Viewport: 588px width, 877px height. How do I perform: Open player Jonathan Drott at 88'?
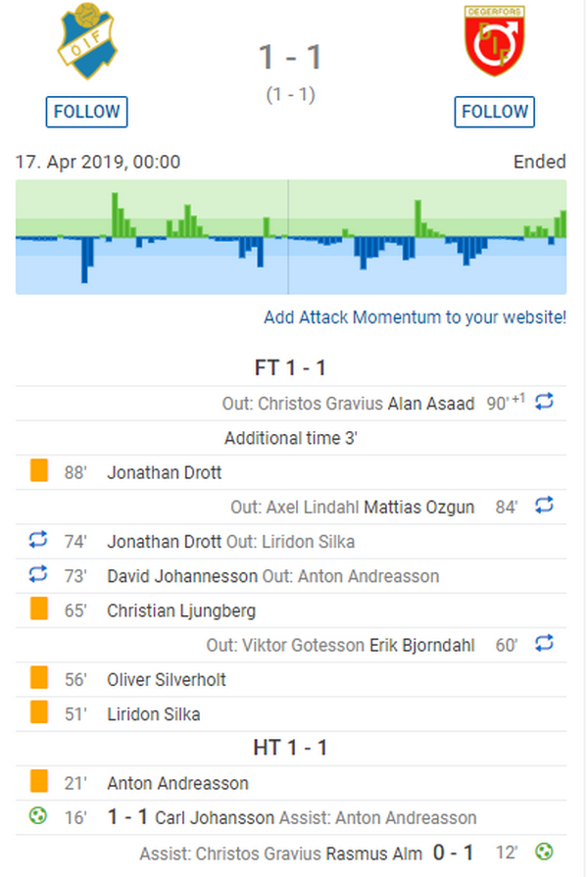[x=165, y=472]
